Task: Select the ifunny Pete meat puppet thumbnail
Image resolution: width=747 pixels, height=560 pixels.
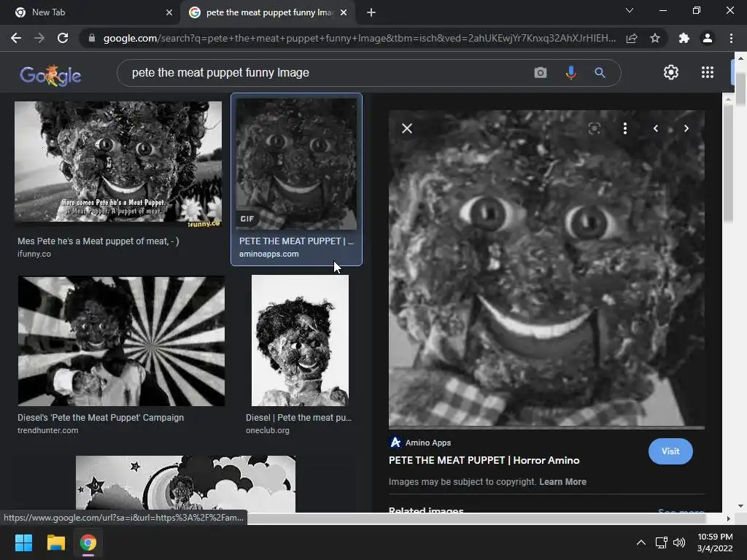Action: coord(118,162)
